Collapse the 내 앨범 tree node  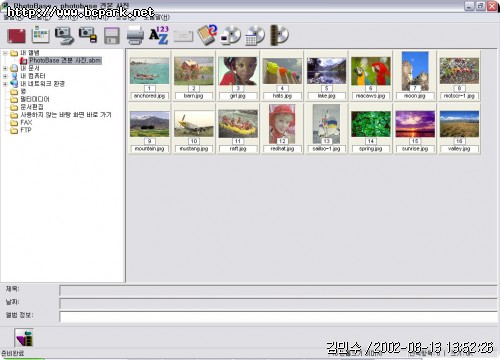click(x=5, y=53)
